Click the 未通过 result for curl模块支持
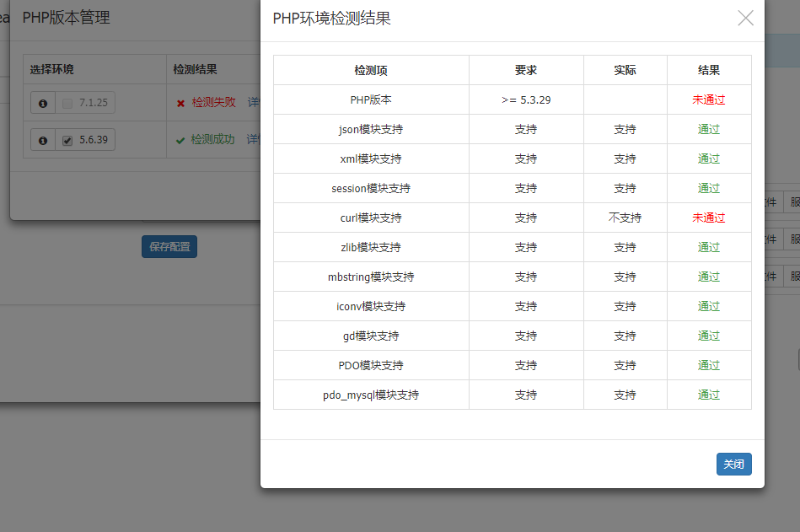This screenshot has height=532, width=800. 708,218
